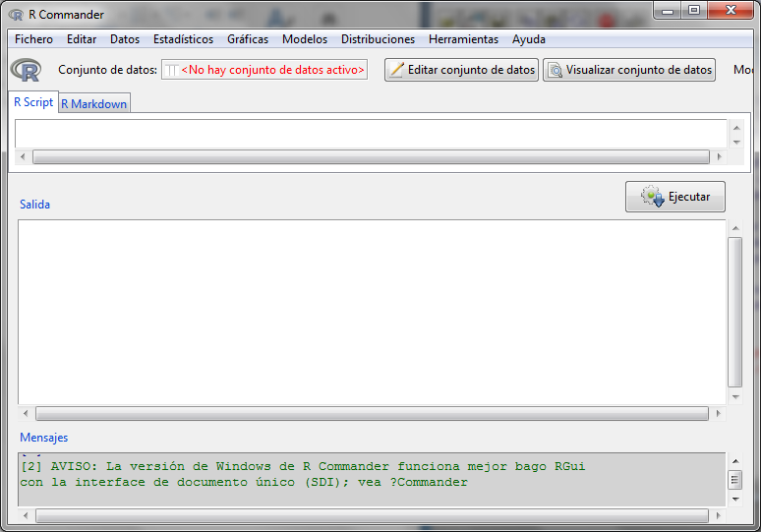
Task: Open the Datos menu
Action: (125, 39)
